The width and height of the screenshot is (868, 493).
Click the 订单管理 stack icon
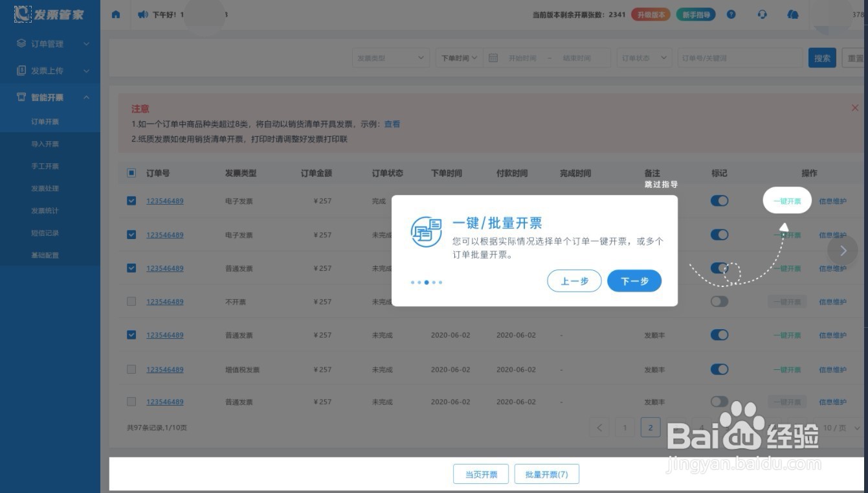21,43
